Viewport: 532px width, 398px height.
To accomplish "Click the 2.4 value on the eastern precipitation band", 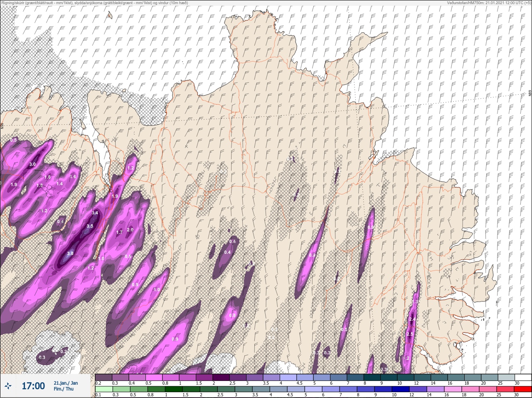I will pos(412,319).
